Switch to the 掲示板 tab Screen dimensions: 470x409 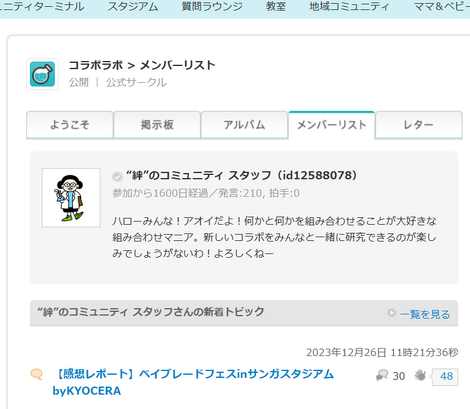coord(157,125)
